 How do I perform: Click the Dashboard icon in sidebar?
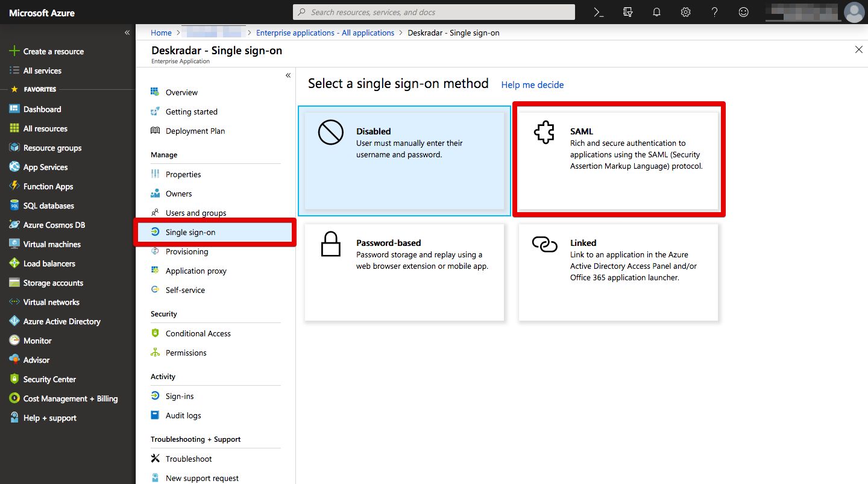14,109
